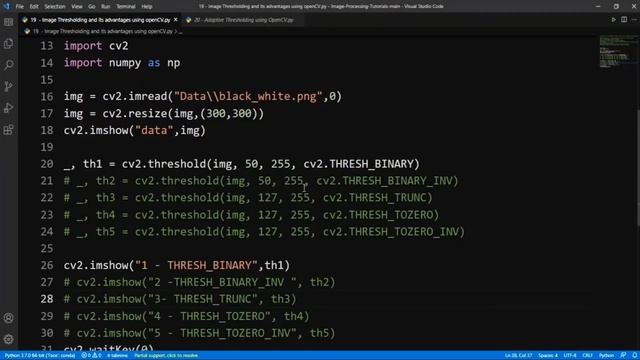Click Ln 28, Col 37 position indicator
640x360 pixels.
tap(518, 356)
